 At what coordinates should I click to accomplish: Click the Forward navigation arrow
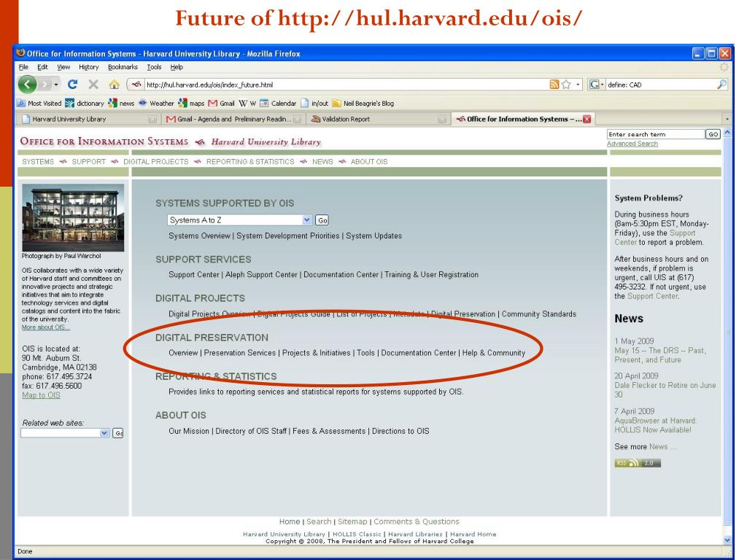click(44, 85)
